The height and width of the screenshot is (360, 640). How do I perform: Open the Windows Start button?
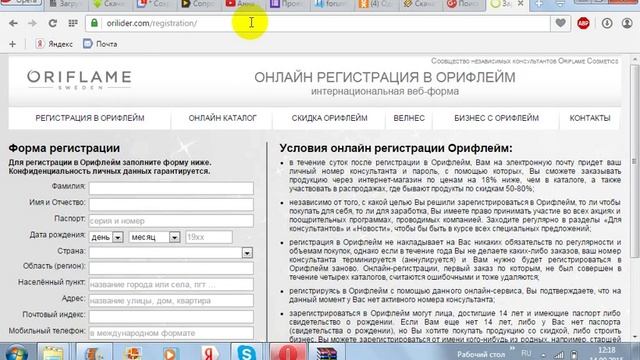click(x=16, y=353)
